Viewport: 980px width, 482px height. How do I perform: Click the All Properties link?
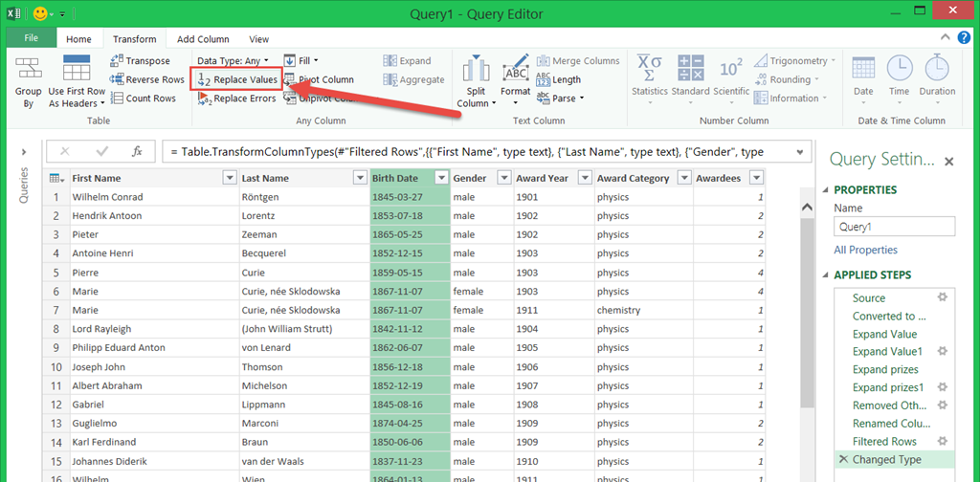point(865,250)
